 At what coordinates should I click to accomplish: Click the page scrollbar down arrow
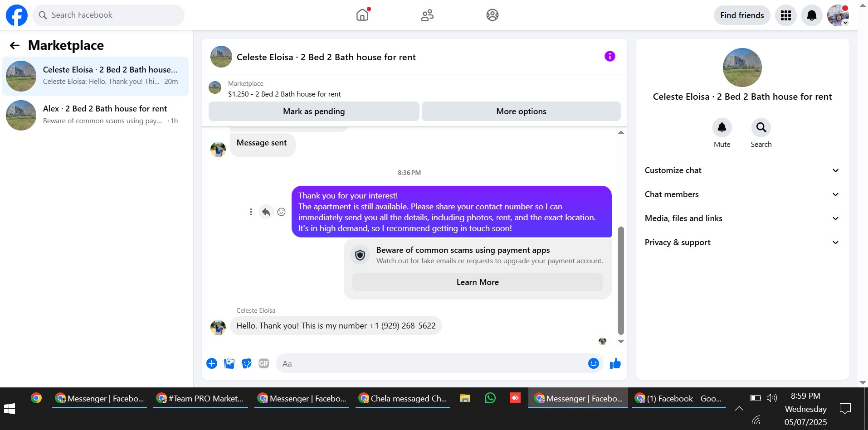click(863, 383)
